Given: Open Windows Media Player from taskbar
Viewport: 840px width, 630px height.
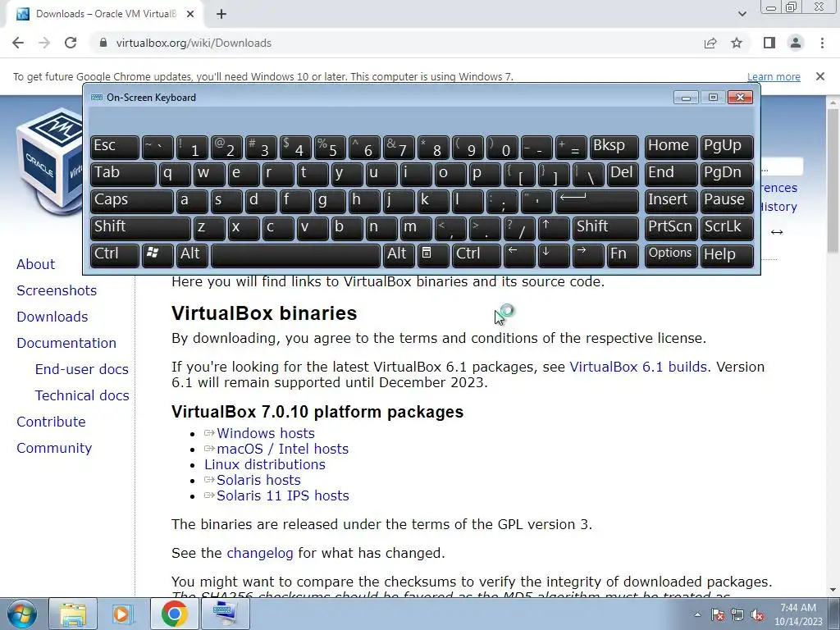Looking at the screenshot, I should [x=121, y=614].
